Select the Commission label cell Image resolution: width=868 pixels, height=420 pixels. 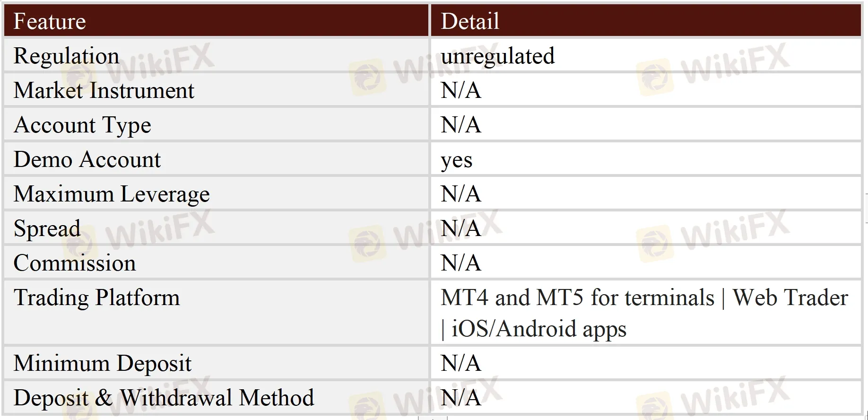(75, 263)
